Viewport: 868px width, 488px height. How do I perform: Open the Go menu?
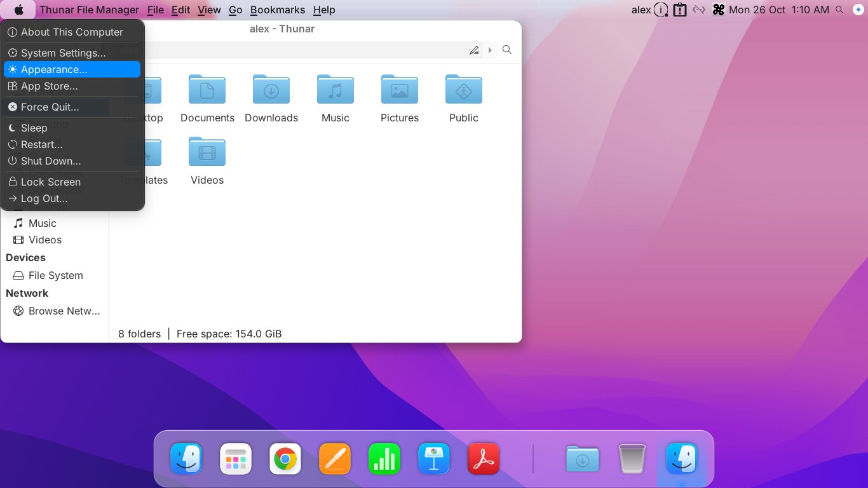[236, 10]
